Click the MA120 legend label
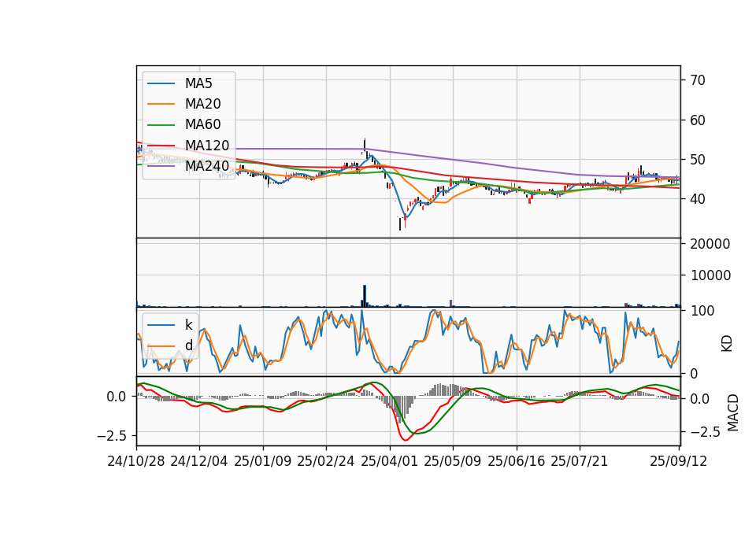 pos(207,146)
